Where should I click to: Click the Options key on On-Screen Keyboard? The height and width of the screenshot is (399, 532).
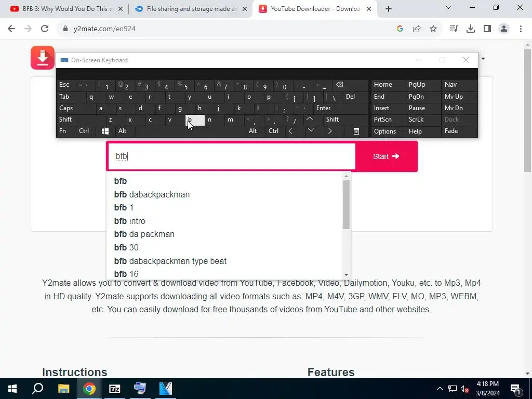[388, 131]
